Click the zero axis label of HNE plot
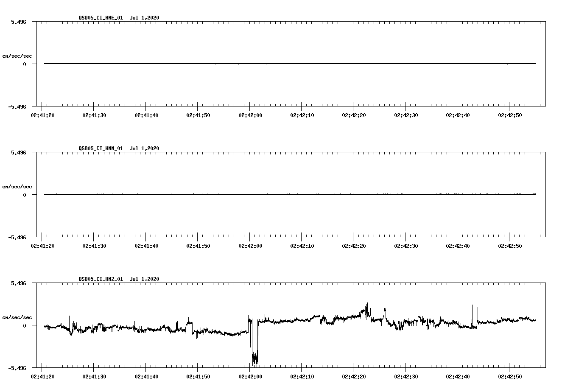 (x=25, y=64)
